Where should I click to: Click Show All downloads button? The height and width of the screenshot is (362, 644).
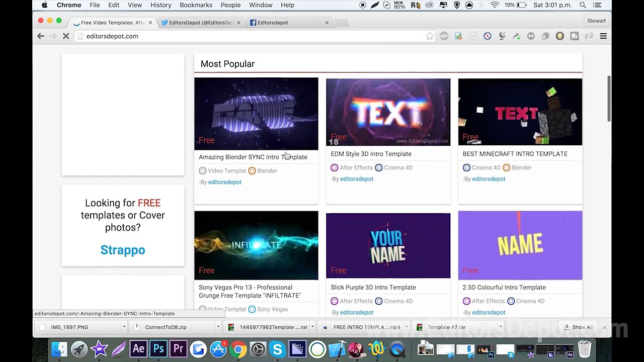[x=578, y=327]
